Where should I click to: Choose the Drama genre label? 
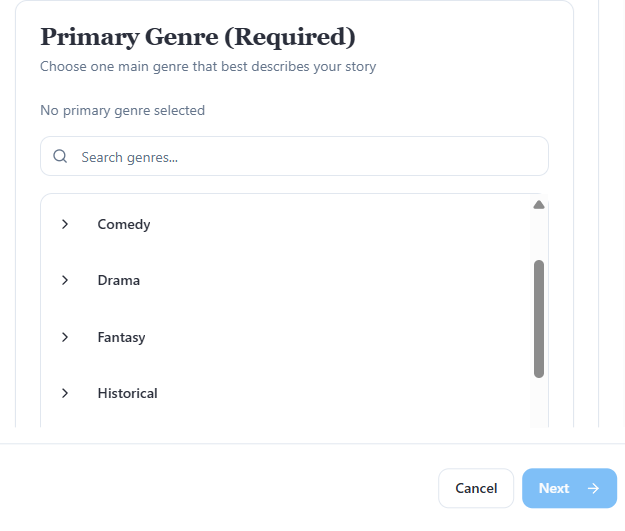pyautogui.click(x=119, y=280)
